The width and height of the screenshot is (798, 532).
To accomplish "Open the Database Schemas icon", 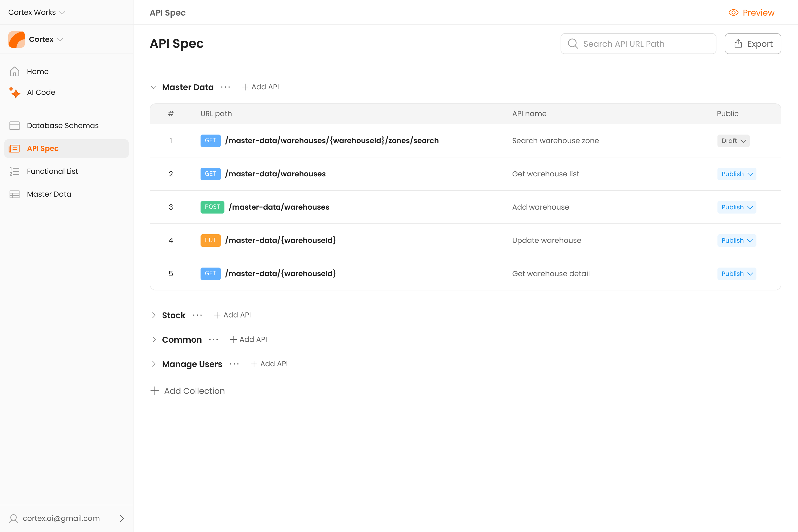I will tap(14, 125).
